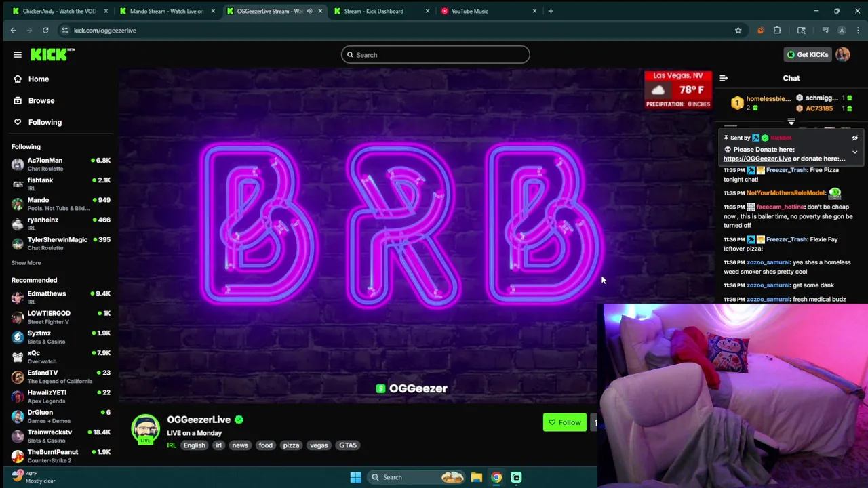Click the Kick logo
The height and width of the screenshot is (488, 868).
pyautogui.click(x=52, y=54)
